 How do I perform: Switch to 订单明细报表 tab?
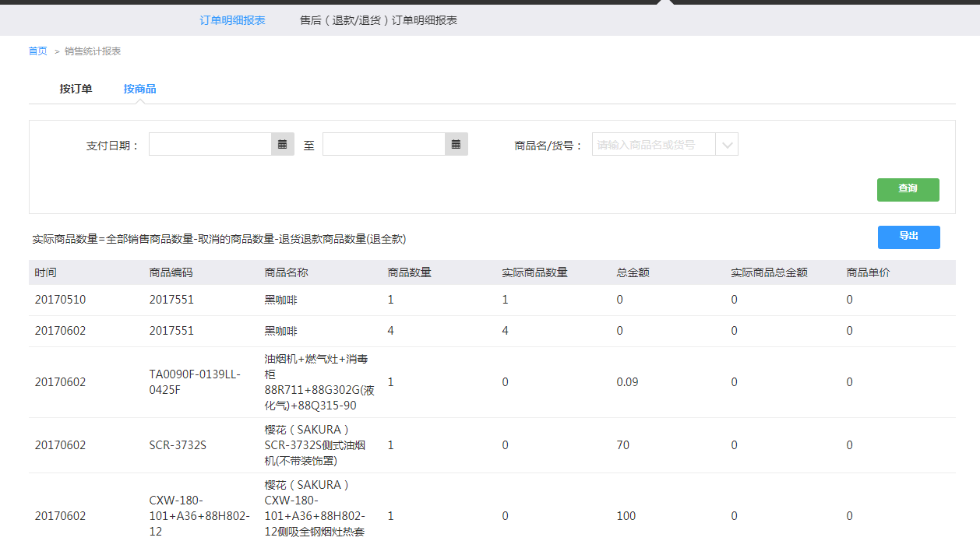(x=232, y=20)
